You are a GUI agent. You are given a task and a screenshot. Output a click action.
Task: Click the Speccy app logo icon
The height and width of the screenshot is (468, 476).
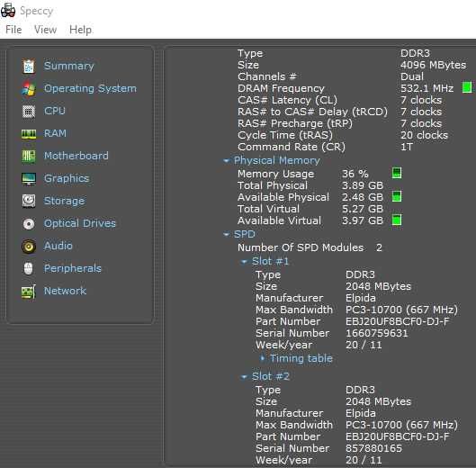[8, 10]
